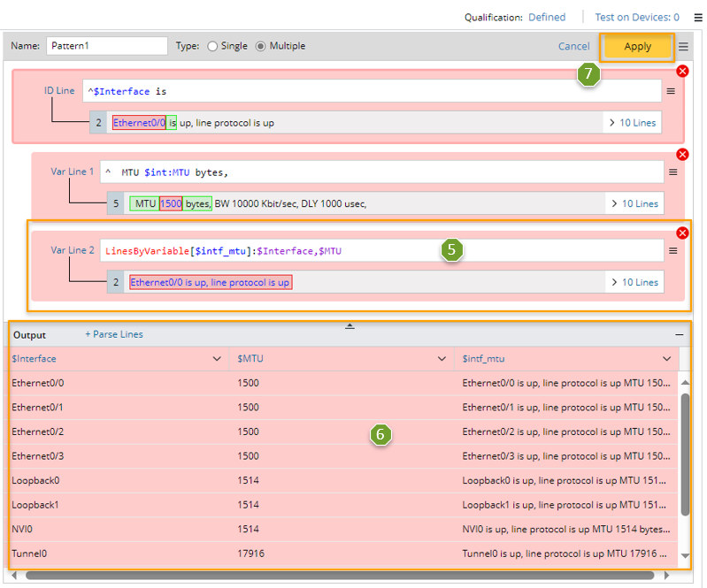707x588 pixels.
Task: Open the $MTU column dropdown
Action: click(443, 359)
